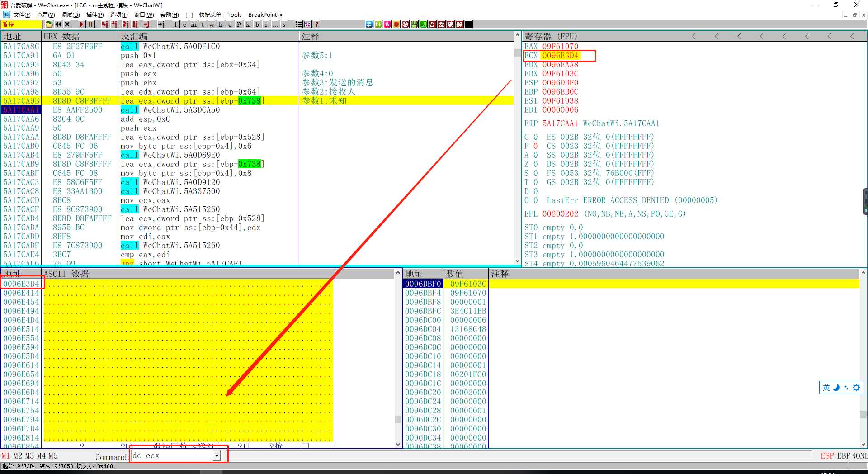
Task: Click the 反汇编 column header
Action: [208, 36]
